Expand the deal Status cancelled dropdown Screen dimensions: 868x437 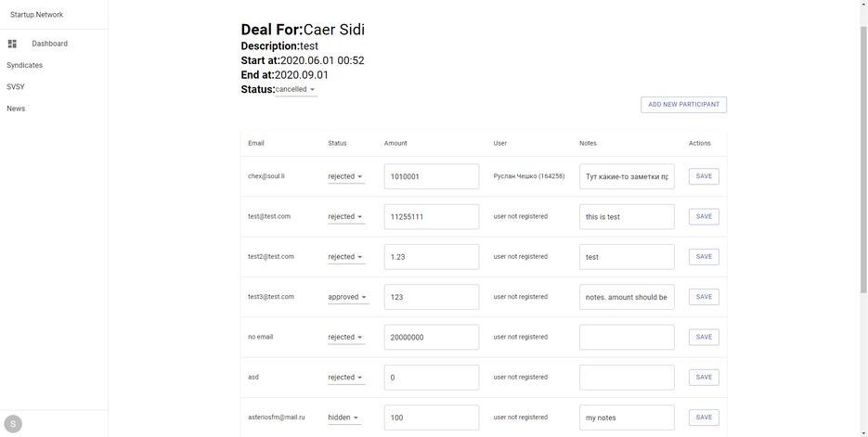pyautogui.click(x=296, y=90)
